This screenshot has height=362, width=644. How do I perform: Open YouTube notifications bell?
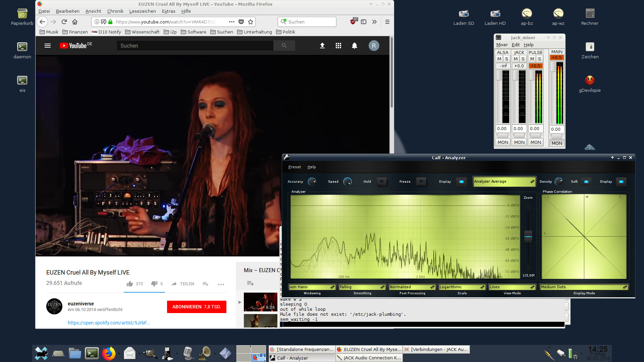[355, 46]
